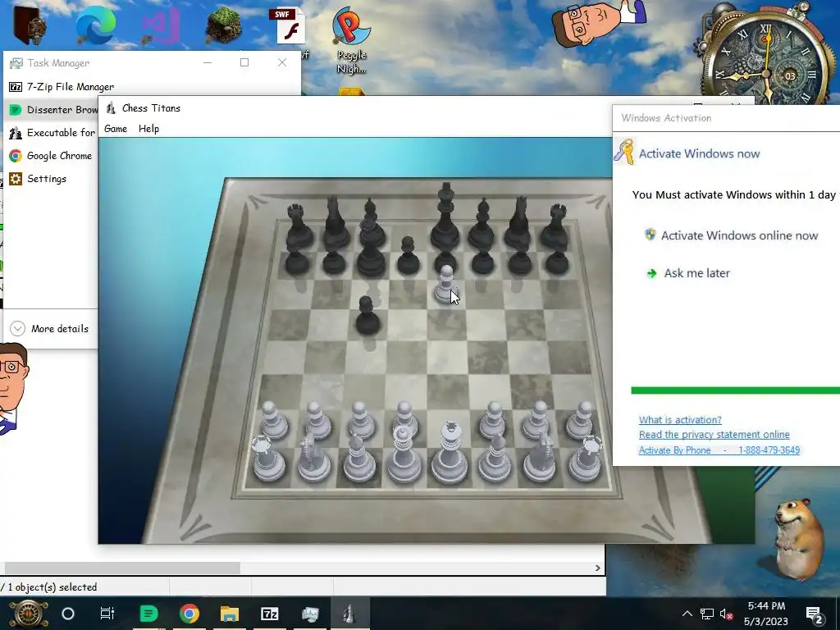Open the Peggle Nights desktop shortcut

click(351, 40)
